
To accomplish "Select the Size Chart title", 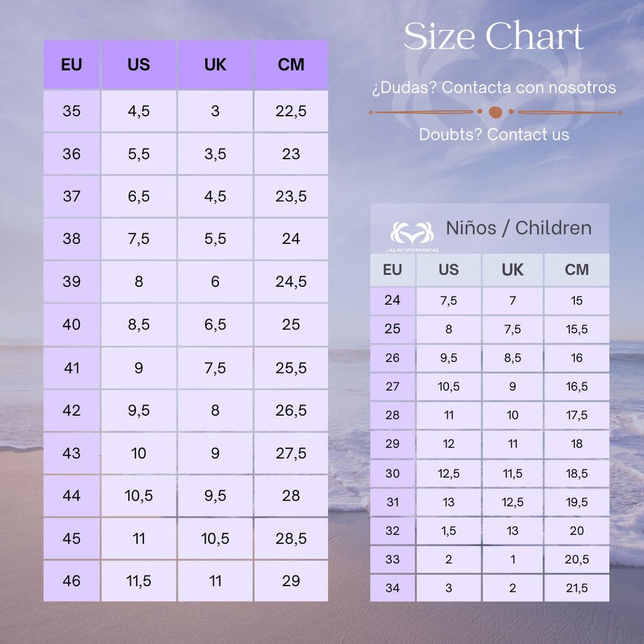I will tap(493, 36).
